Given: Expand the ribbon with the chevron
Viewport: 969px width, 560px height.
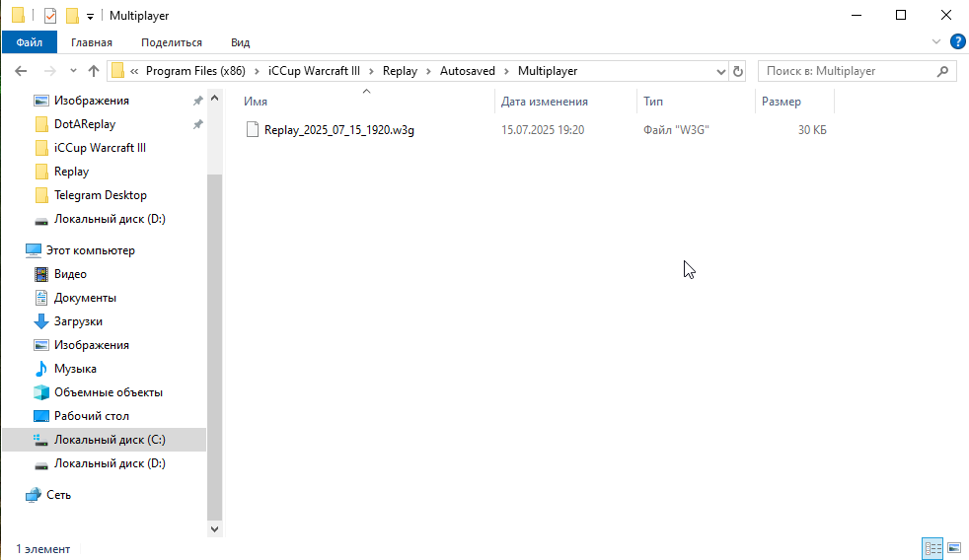Looking at the screenshot, I should (x=936, y=42).
